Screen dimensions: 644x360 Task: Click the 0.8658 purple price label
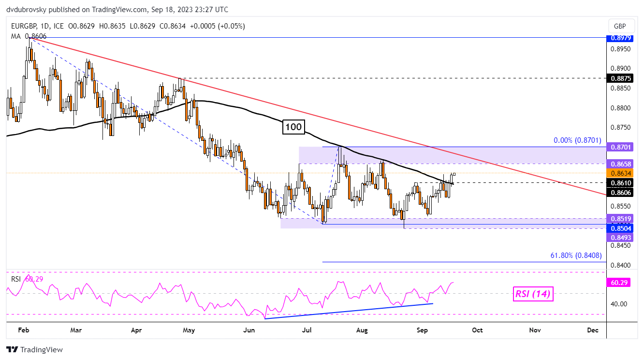(619, 164)
